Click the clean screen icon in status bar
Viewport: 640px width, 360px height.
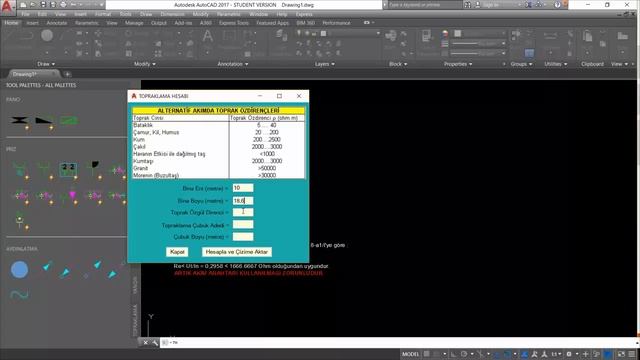pos(621,354)
